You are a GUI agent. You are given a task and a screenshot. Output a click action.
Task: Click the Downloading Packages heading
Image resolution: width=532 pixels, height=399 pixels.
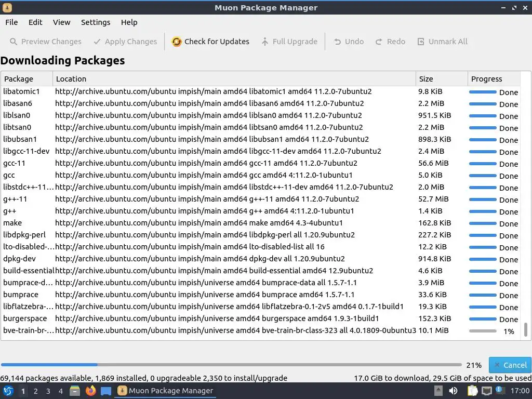click(62, 60)
